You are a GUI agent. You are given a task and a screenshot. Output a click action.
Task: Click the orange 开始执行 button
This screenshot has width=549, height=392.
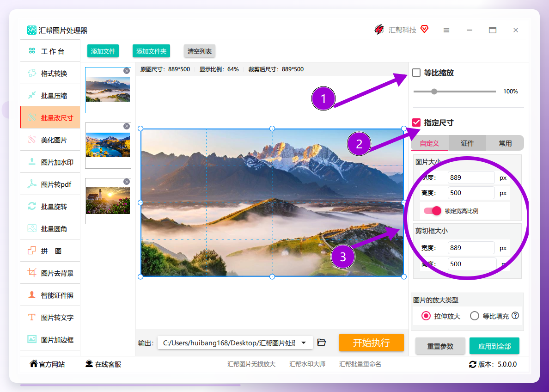pos(372,342)
